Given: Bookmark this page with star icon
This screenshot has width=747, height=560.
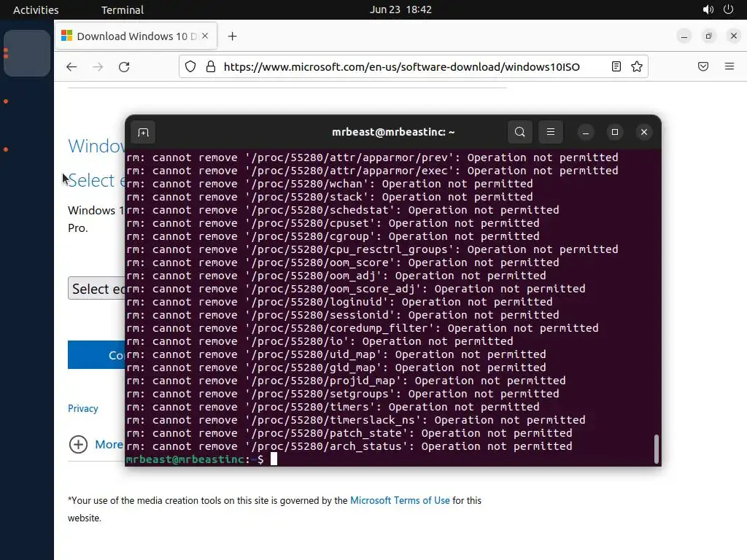Looking at the screenshot, I should pyautogui.click(x=637, y=66).
